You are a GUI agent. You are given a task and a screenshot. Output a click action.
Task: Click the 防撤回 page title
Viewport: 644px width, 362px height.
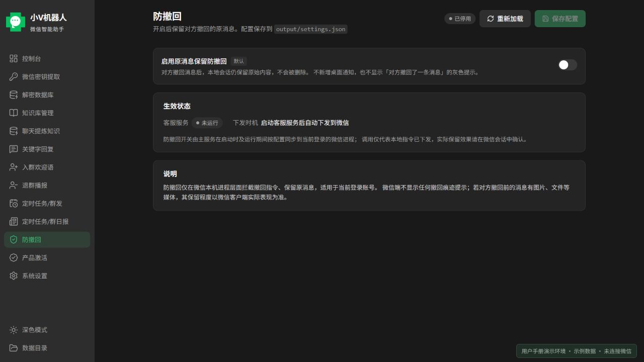point(167,17)
